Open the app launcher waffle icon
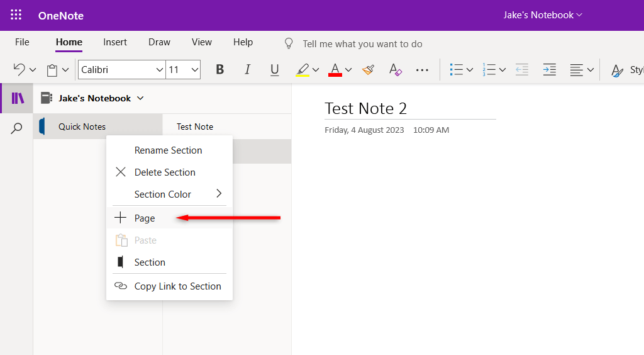Image resolution: width=644 pixels, height=355 pixels. tap(16, 15)
